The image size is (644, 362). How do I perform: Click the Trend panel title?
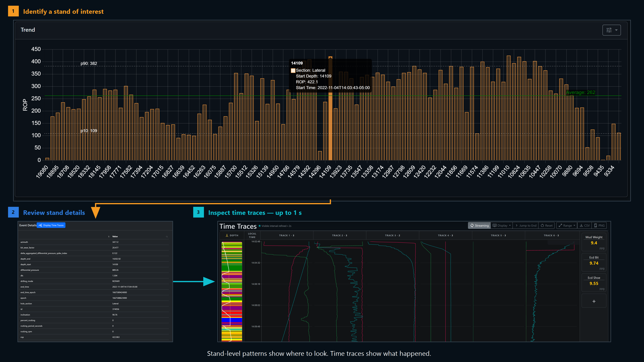[28, 30]
